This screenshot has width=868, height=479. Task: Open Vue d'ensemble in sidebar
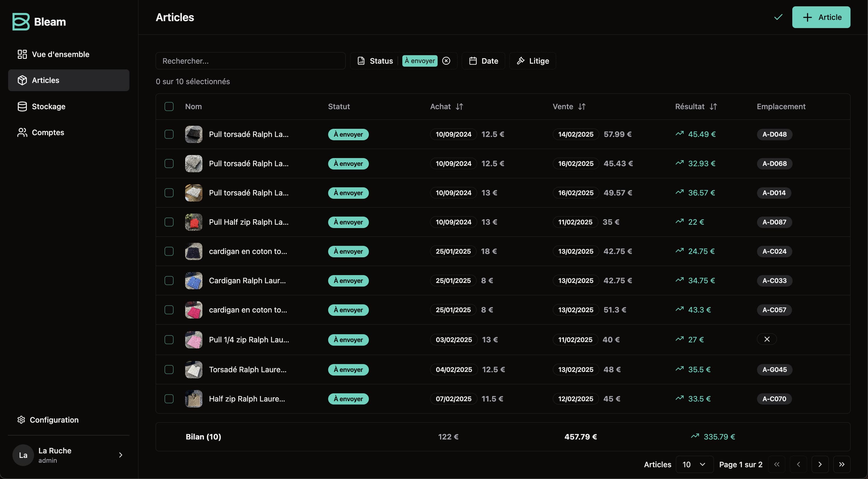point(69,54)
